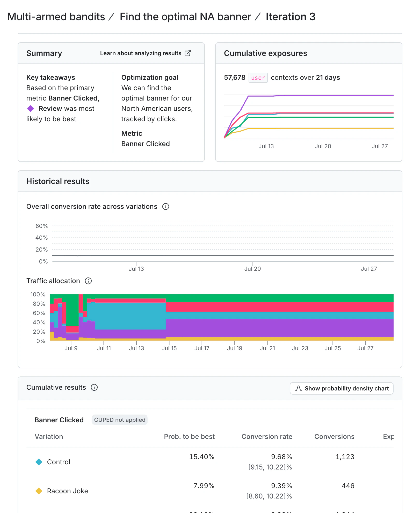Open info tooltip for Traffic allocation
This screenshot has height=513, width=420.
[x=88, y=281]
